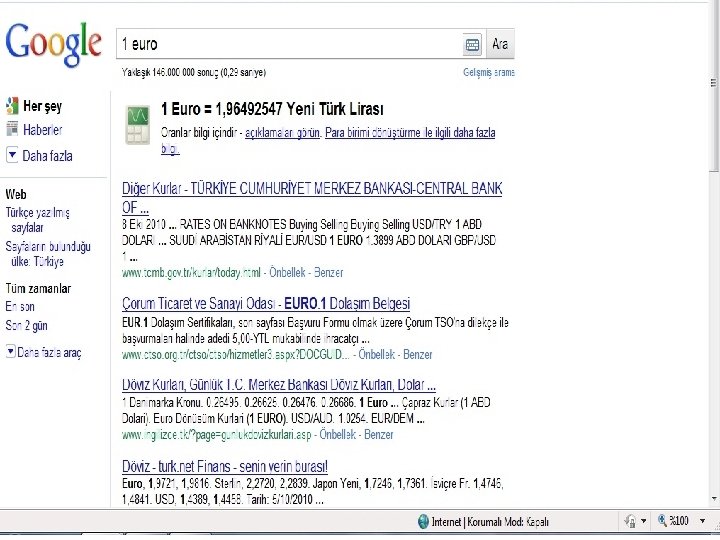Filter by Türkçe yazılmış sayfalar

tap(38, 220)
